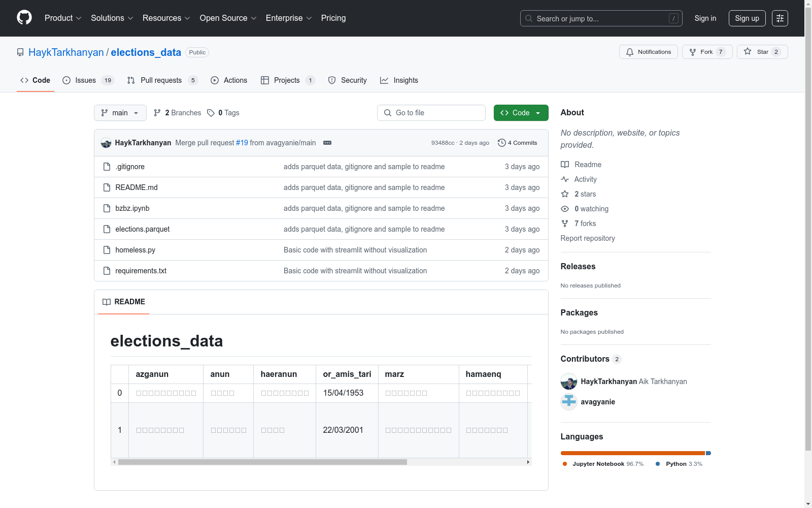Click the elections.parquet file icon

pos(107,229)
